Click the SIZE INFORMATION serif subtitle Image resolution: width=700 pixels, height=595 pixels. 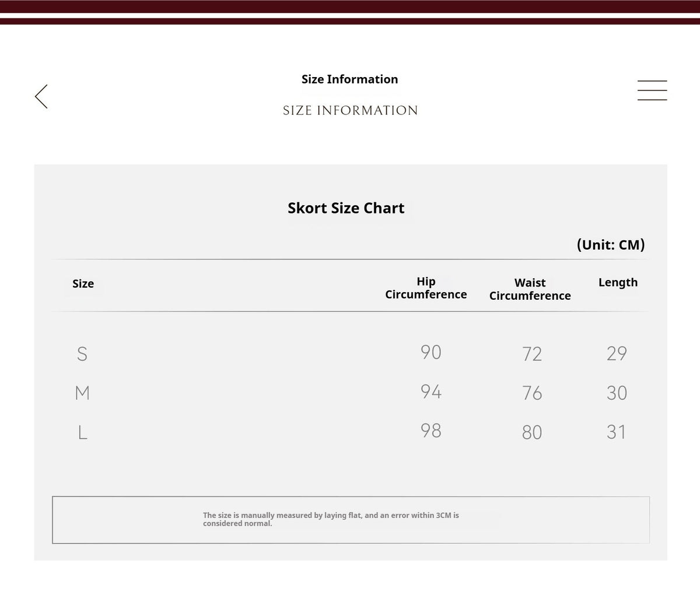coord(350,110)
